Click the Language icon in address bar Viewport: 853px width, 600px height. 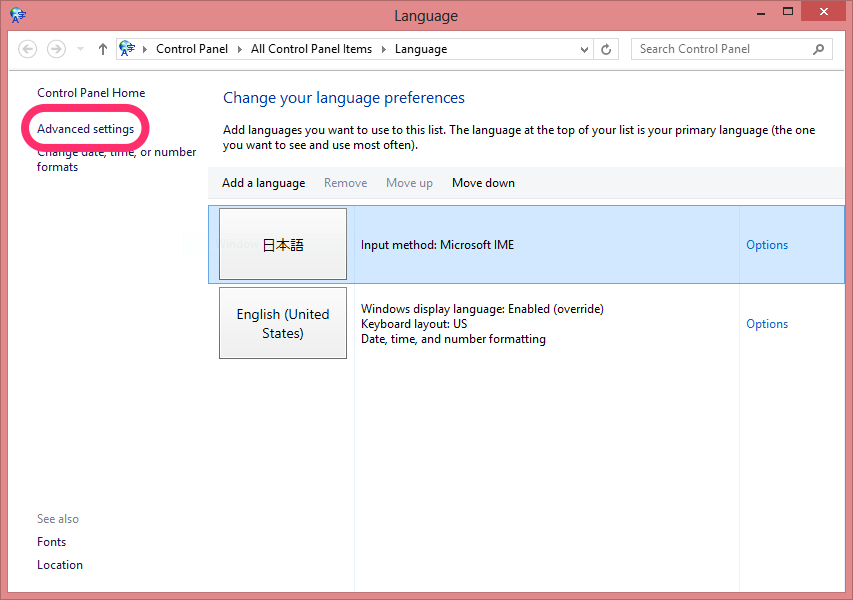coord(127,49)
